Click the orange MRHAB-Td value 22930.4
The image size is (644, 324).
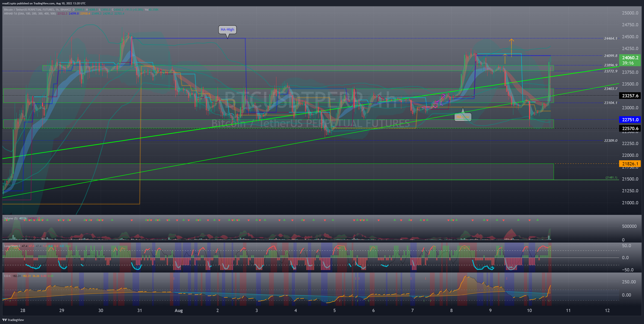[85, 14]
